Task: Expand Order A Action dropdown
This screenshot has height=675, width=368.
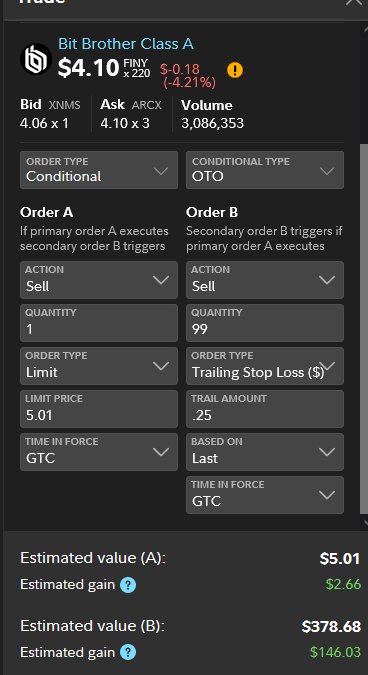Action: click(99, 280)
